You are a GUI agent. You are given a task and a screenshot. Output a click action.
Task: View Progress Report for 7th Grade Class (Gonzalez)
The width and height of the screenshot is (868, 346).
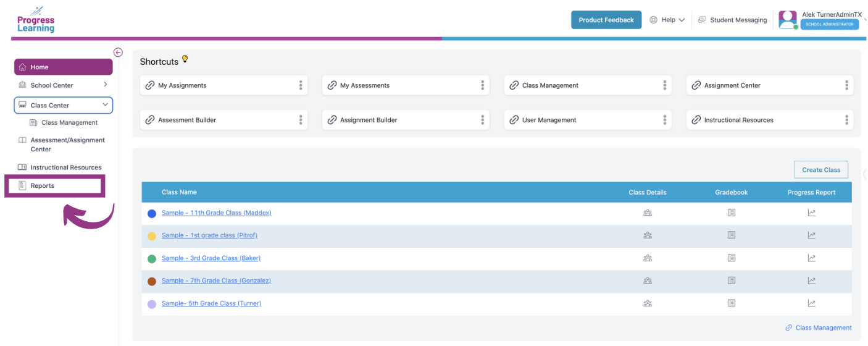(812, 281)
